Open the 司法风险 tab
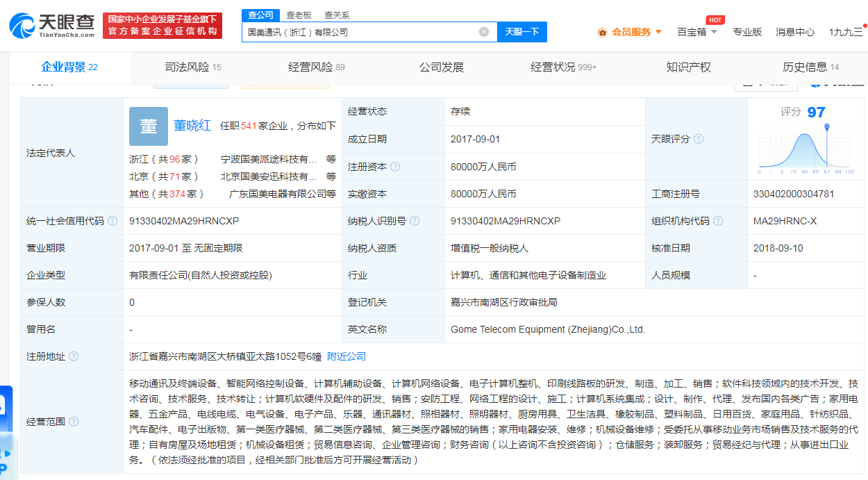This screenshot has height=480, width=868. [193, 67]
